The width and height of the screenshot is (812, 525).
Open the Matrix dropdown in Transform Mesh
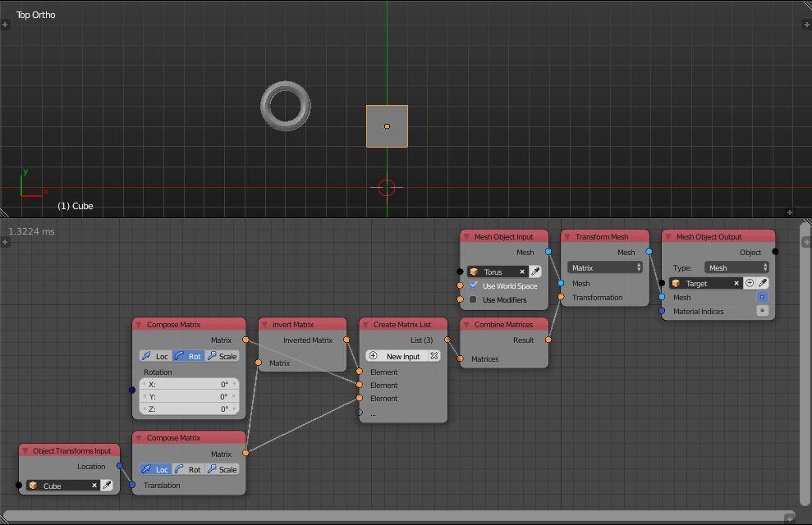click(x=605, y=267)
